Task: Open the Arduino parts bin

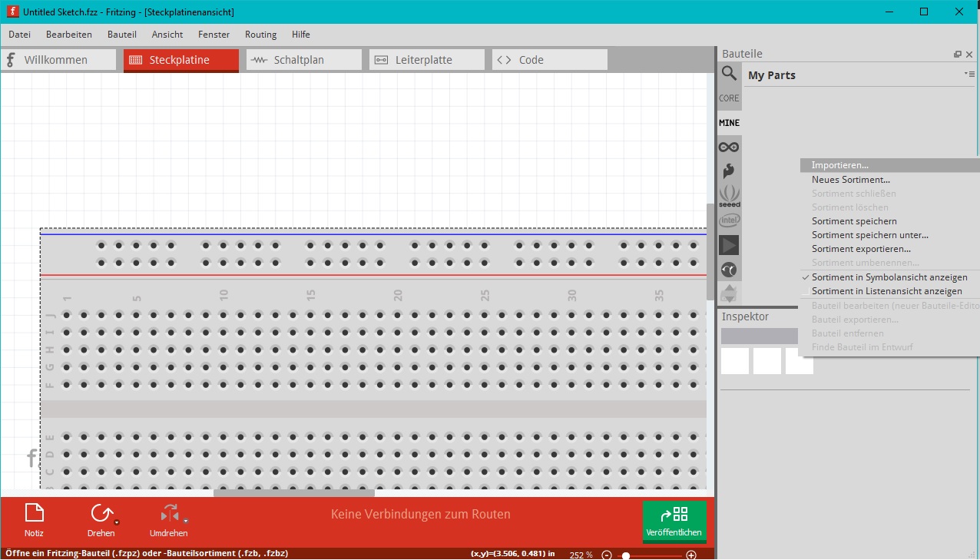Action: (x=729, y=147)
